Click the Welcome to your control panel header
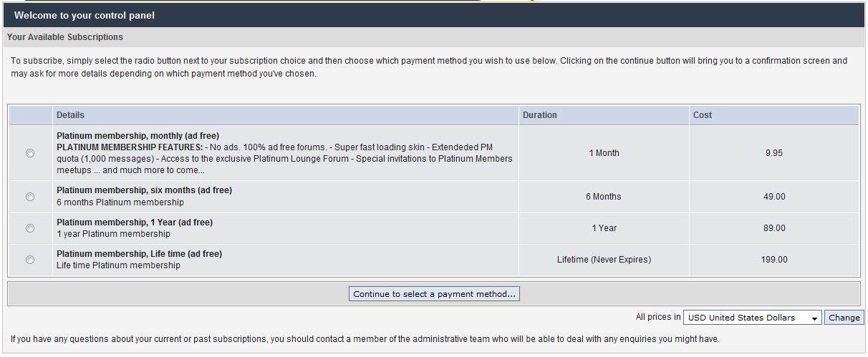The width and height of the screenshot is (868, 357). coord(85,15)
